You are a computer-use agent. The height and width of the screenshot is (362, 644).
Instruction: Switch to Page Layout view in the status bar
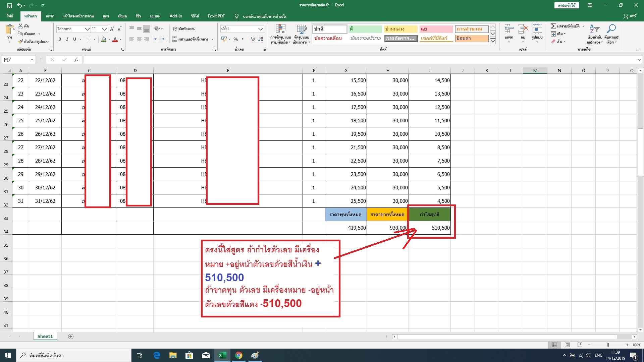point(567,345)
